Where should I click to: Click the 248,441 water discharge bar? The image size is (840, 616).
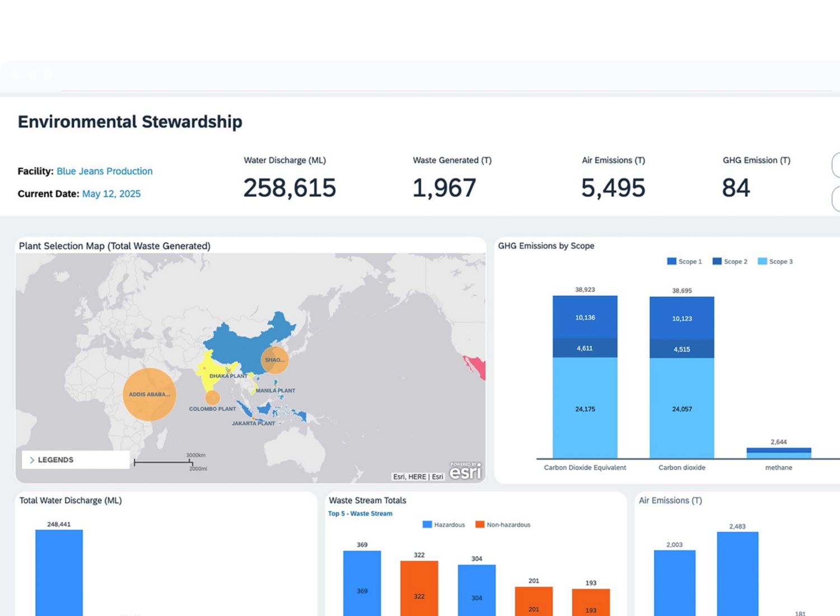coord(59,571)
